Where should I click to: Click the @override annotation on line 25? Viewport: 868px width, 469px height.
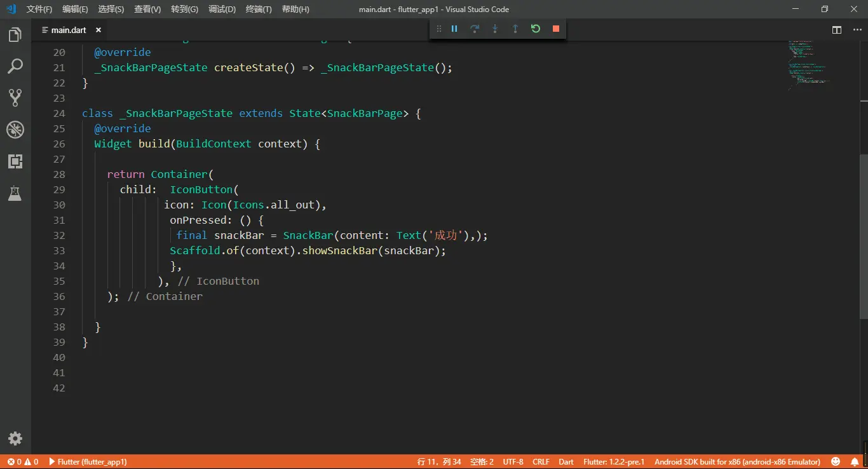pos(123,128)
